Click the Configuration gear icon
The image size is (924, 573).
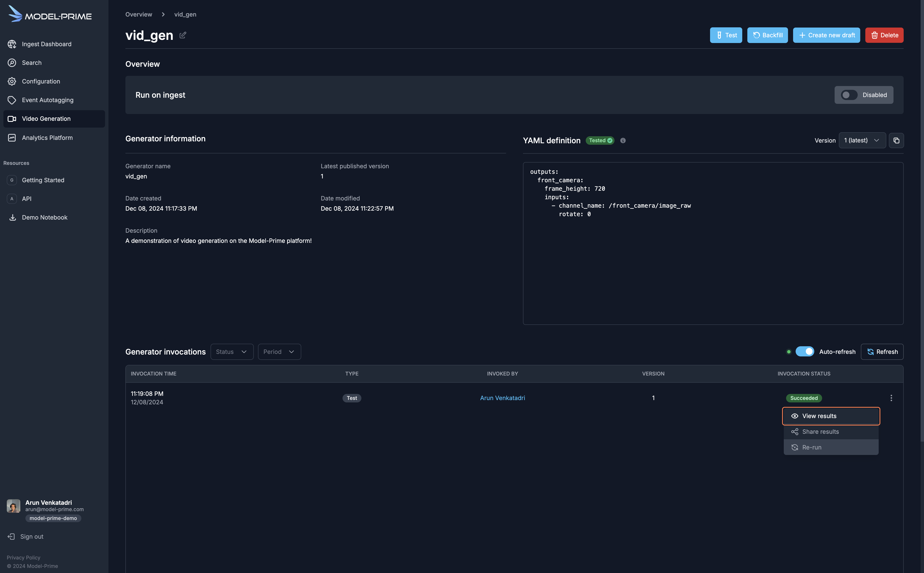tap(12, 81)
